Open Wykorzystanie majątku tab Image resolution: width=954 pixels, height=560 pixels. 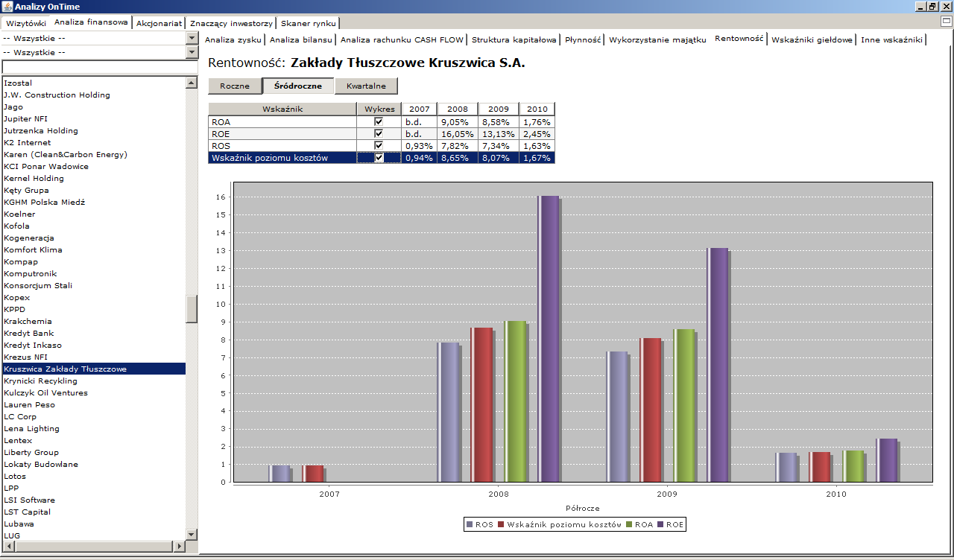[x=657, y=39]
